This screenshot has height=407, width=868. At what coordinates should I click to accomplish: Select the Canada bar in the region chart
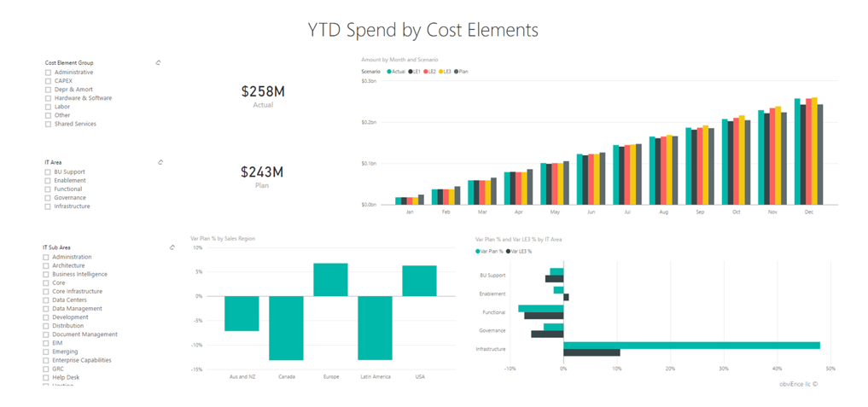[286, 328]
